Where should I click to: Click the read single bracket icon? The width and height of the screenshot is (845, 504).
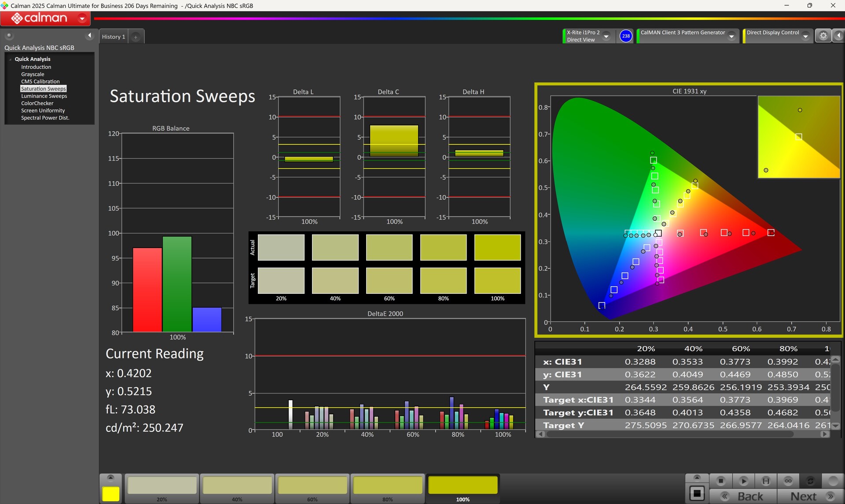point(766,481)
